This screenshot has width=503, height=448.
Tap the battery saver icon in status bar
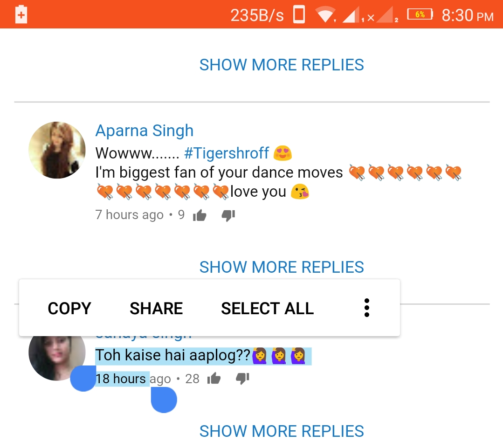(21, 14)
